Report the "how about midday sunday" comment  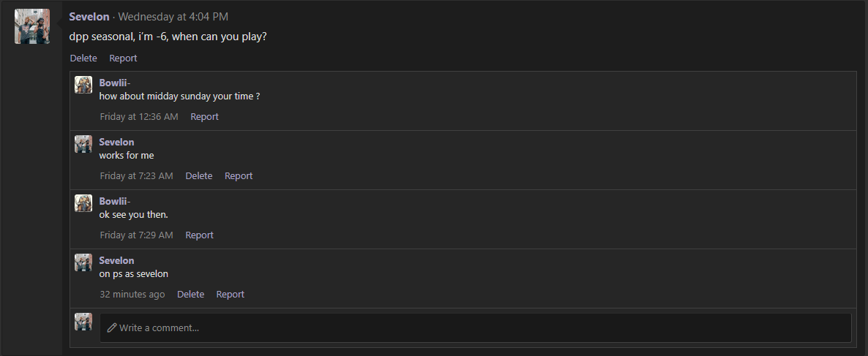204,116
